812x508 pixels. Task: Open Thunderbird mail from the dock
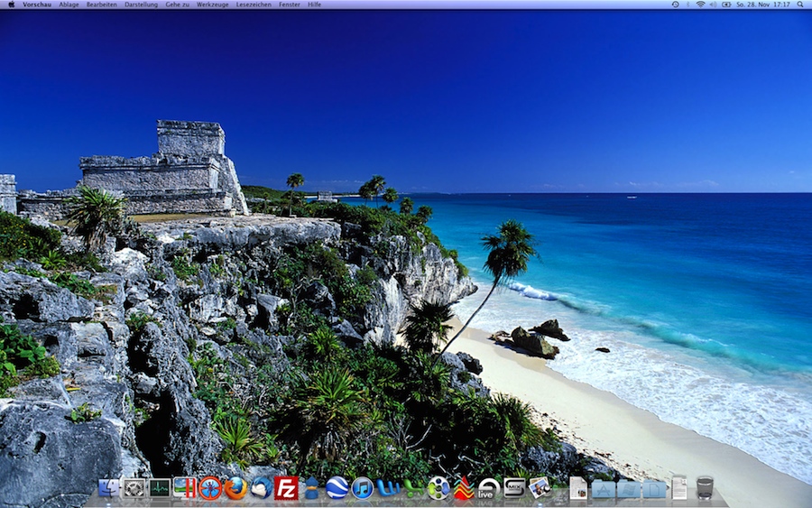coord(262,488)
